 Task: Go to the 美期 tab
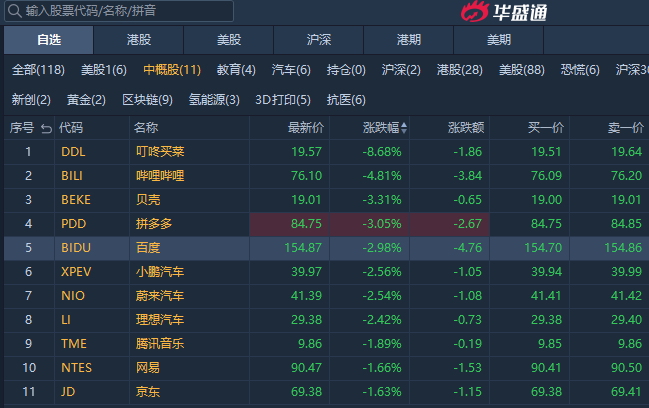tap(499, 40)
